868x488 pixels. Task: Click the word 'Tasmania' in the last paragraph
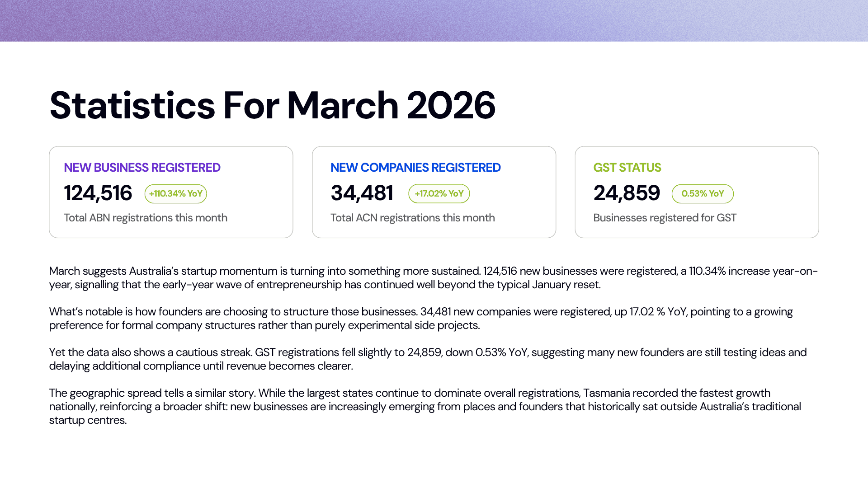[x=606, y=393]
